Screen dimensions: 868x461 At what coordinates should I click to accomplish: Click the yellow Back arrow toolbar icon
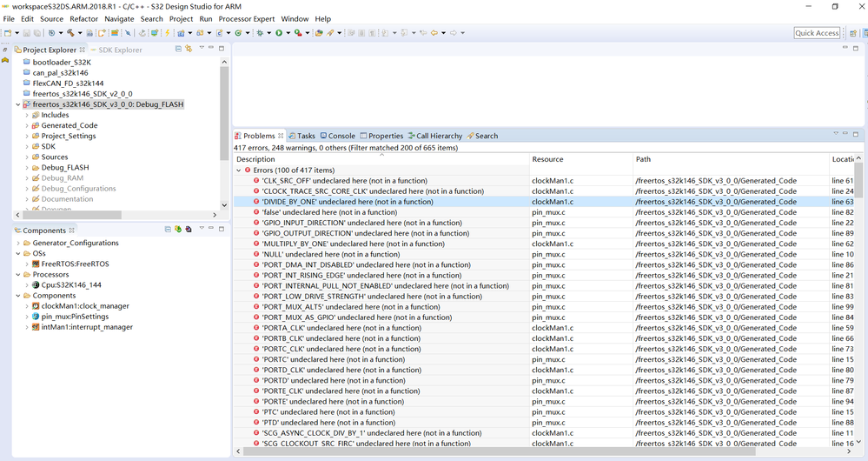434,33
